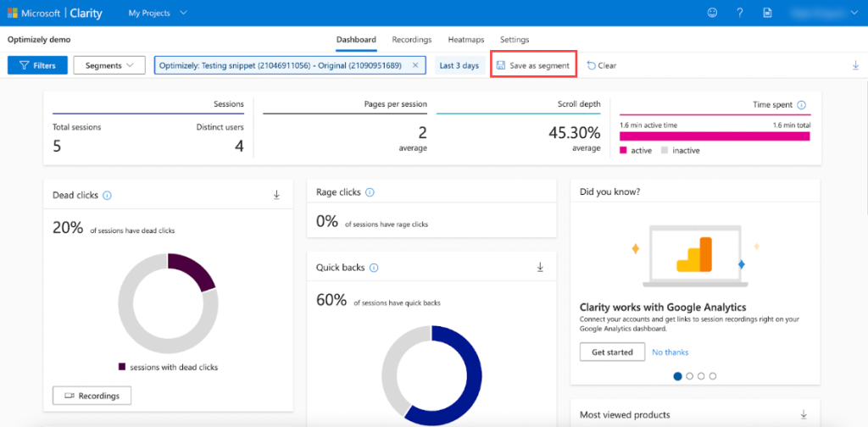Open the Last 3 days date range
The image size is (868, 427).
(459, 65)
